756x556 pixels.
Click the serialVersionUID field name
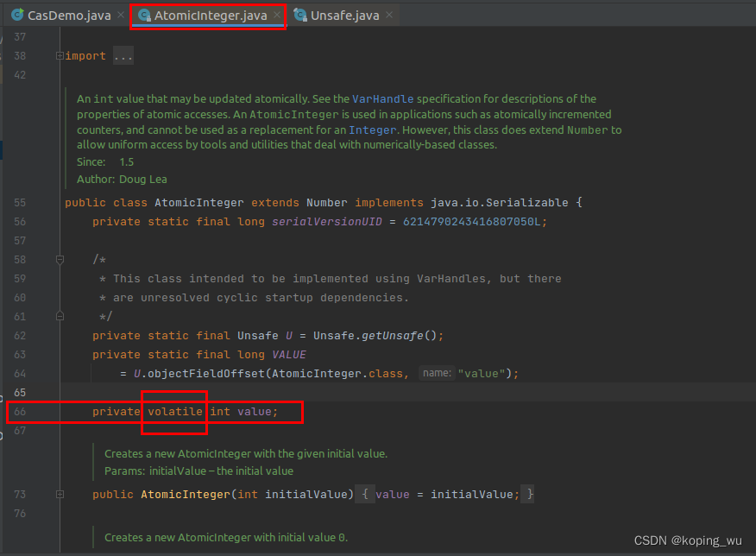pos(327,222)
